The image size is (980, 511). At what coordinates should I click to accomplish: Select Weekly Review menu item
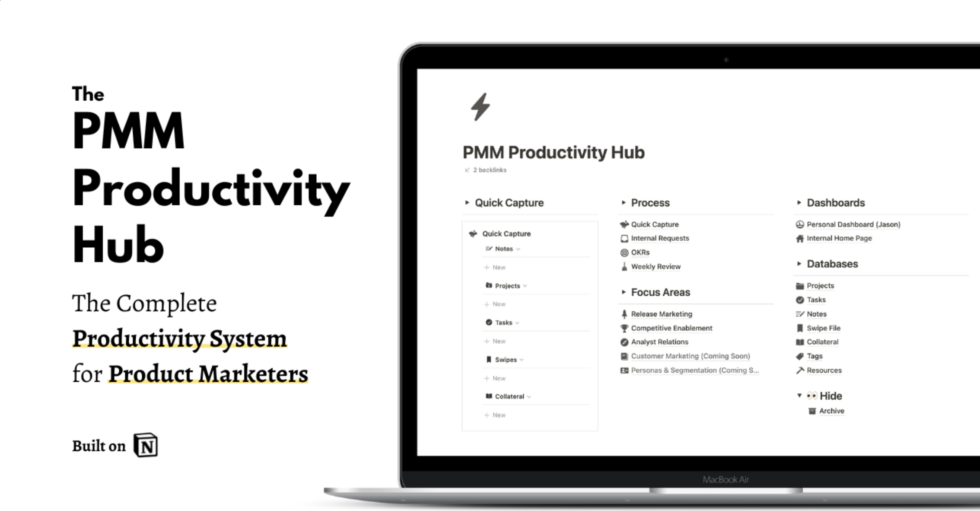coord(655,266)
